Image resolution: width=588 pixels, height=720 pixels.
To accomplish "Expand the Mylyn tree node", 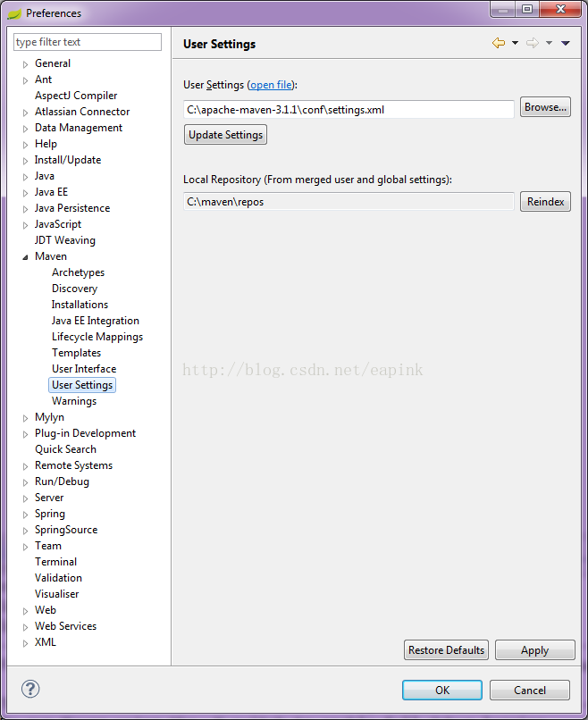I will 25,418.
